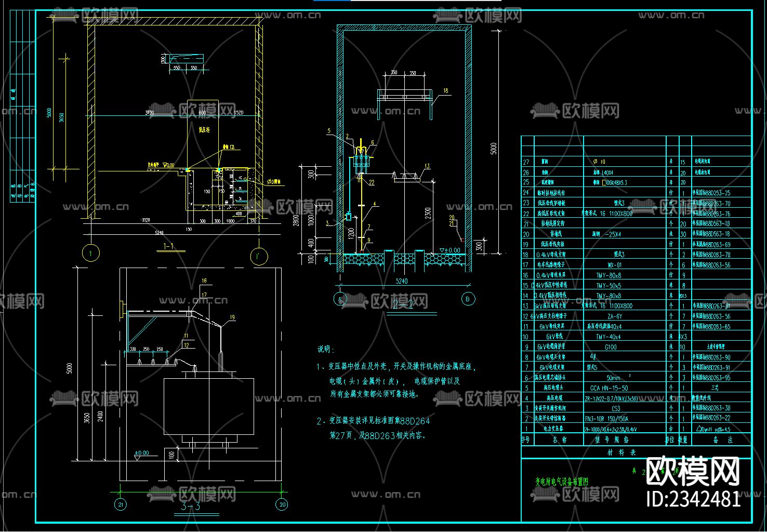Select the 'ZA-6Y' insulator cell
767x532 pixels.
click(615, 316)
